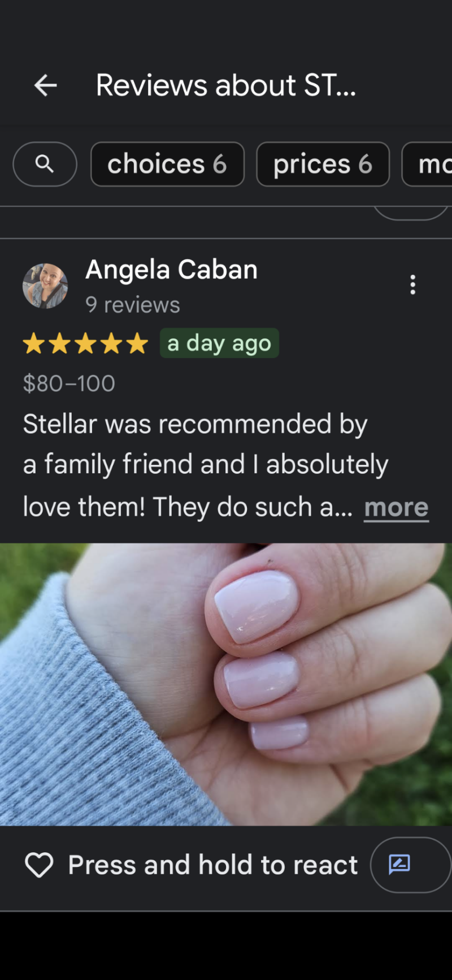
Task: Tap Press and hold to react label
Action: [213, 865]
